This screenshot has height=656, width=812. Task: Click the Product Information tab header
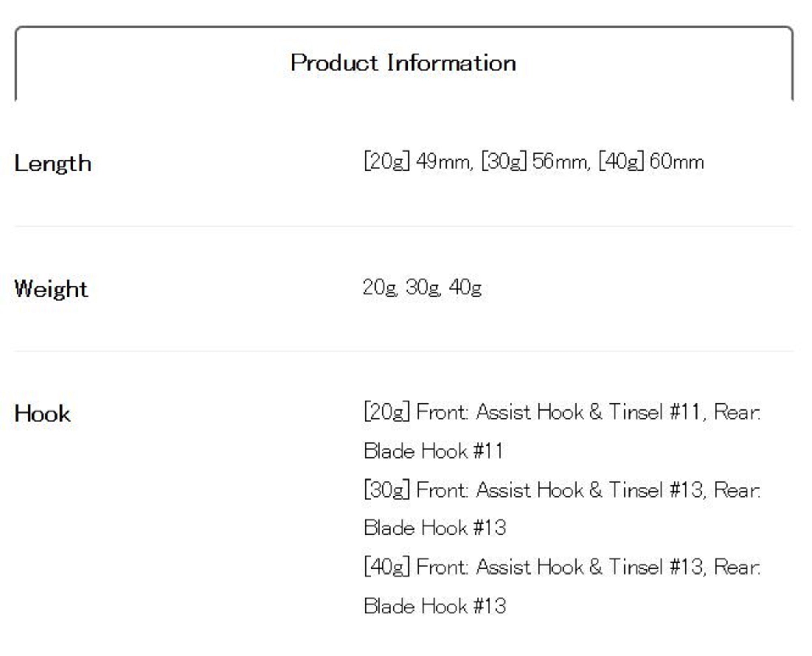pos(403,63)
